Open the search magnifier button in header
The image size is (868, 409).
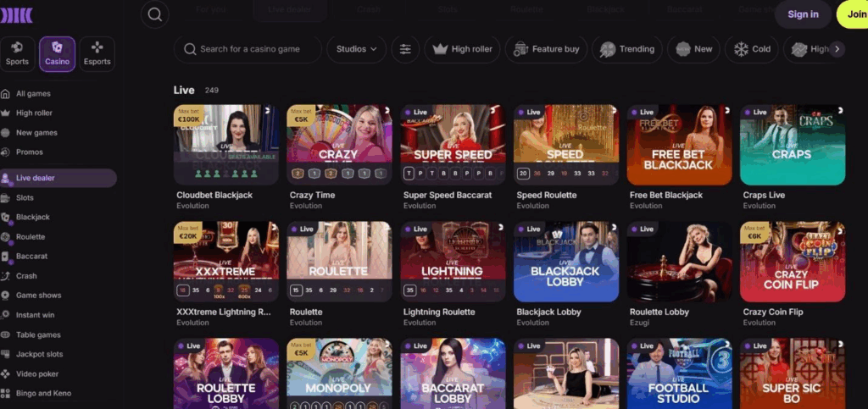pos(155,14)
